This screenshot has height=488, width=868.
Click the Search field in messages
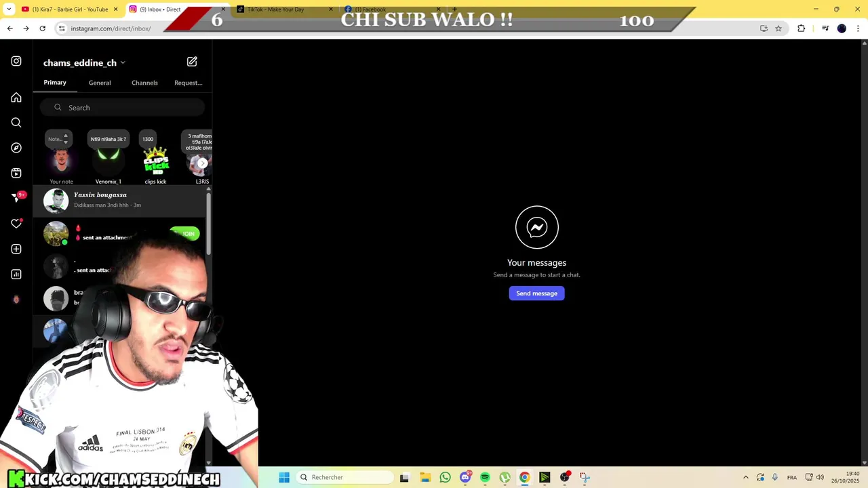click(x=122, y=108)
